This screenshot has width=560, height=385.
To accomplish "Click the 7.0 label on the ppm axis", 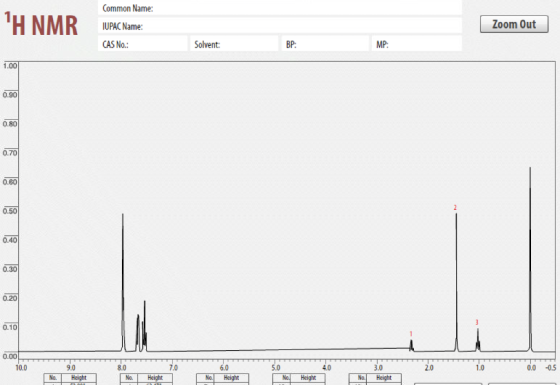I will [x=173, y=368].
